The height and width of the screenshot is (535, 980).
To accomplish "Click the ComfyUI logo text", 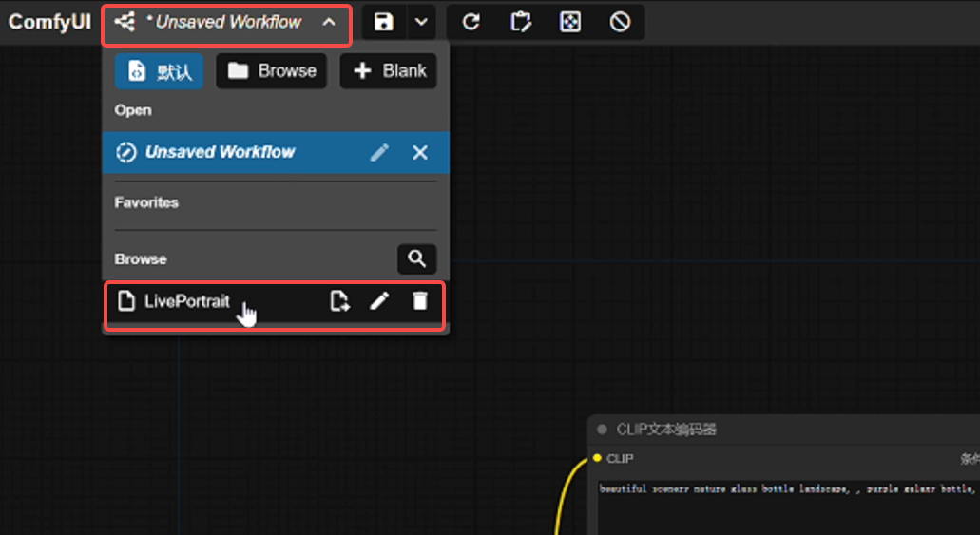I will pos(49,23).
